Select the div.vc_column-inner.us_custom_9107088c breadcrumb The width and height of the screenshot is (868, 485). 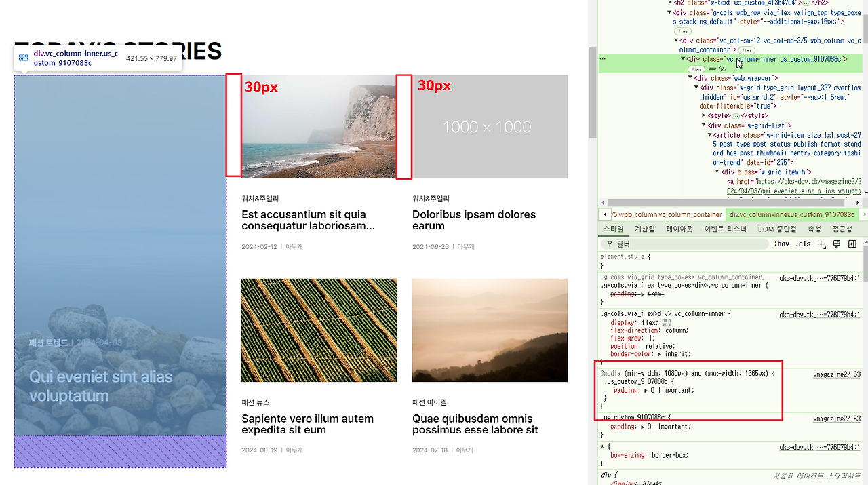point(791,214)
